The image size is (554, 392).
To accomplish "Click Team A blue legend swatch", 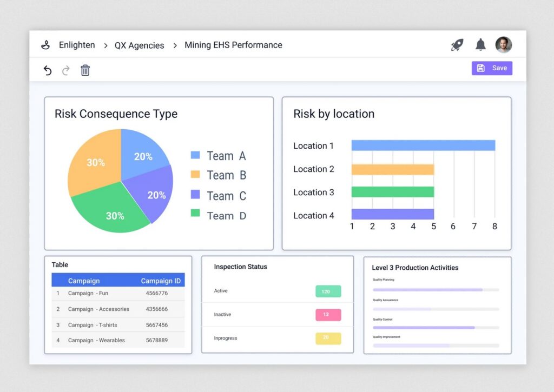I will point(195,155).
